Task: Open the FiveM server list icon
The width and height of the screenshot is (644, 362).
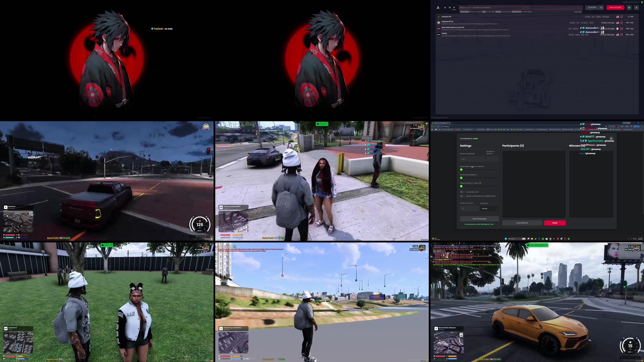Action: [x=445, y=7]
